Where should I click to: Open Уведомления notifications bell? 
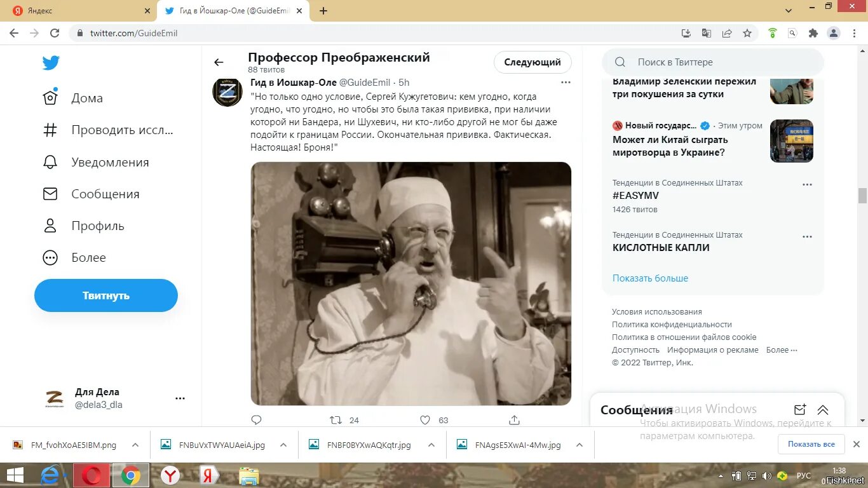click(95, 162)
